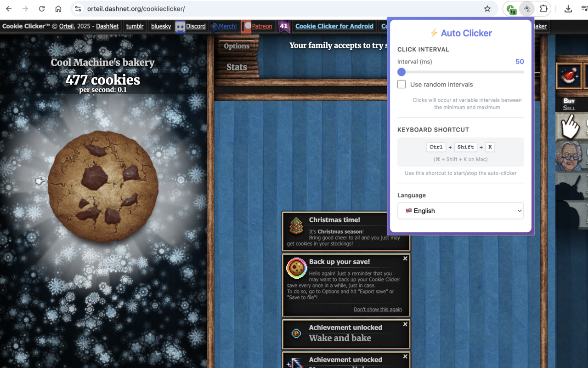Click the browser forward arrow
This screenshot has width=588, height=368.
[25, 9]
